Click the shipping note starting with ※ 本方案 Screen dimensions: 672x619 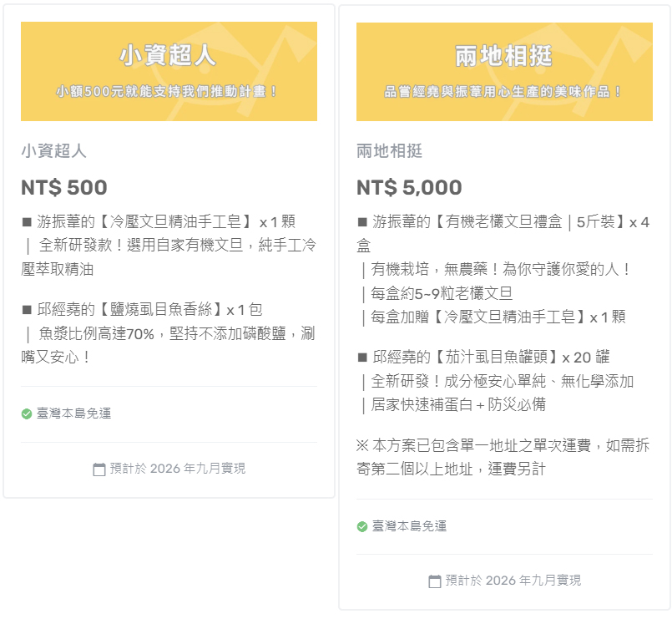pyautogui.click(x=503, y=458)
